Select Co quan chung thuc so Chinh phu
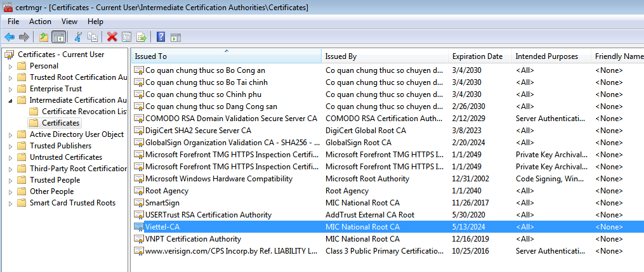This screenshot has height=272, width=644. pyautogui.click(x=203, y=94)
